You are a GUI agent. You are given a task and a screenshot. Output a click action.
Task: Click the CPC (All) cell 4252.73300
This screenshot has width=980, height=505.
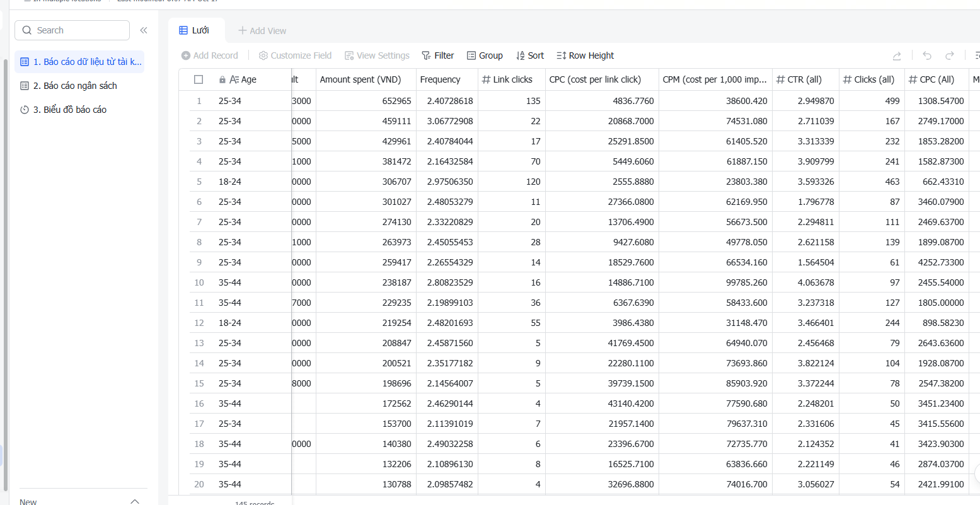[x=937, y=262]
